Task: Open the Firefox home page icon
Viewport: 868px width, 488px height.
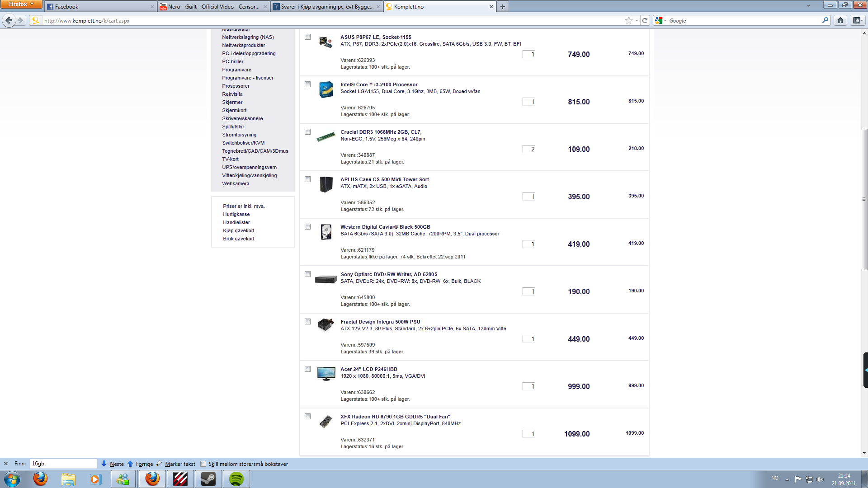Action: [x=840, y=20]
